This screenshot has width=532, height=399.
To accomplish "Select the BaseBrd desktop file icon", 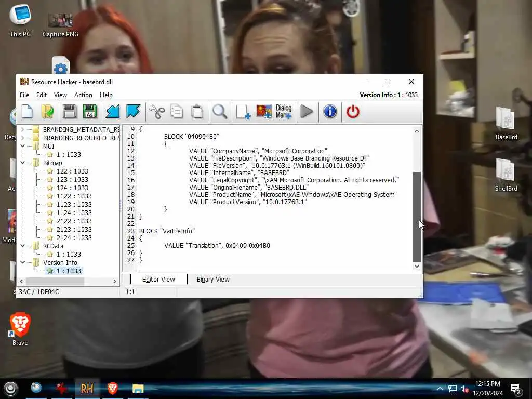I will pos(506,124).
